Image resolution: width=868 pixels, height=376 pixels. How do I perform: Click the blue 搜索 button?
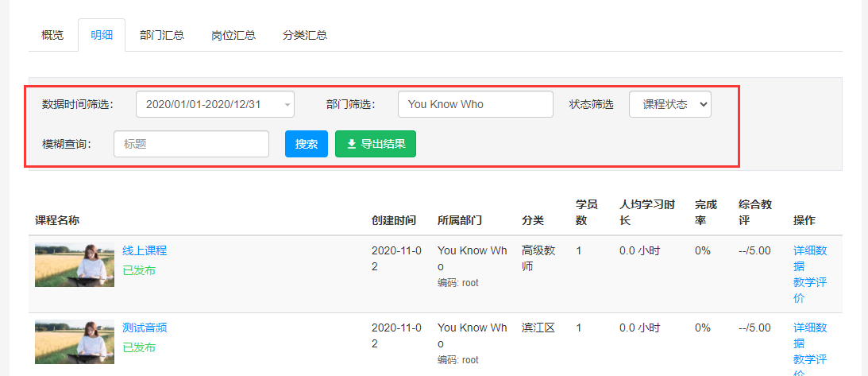pos(307,144)
